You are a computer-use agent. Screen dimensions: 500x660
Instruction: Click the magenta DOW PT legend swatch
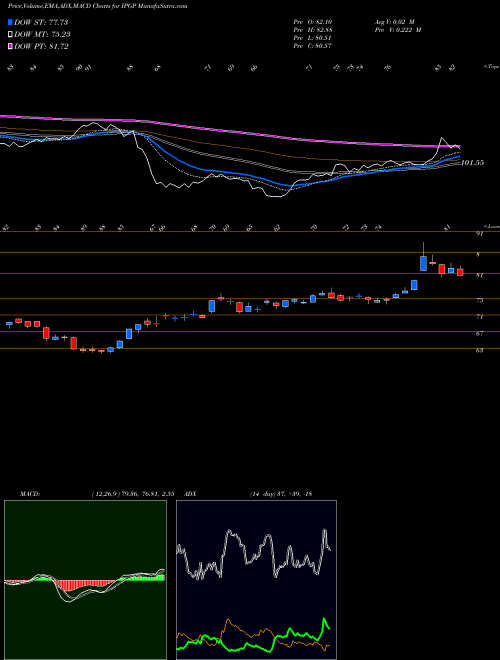[10, 47]
